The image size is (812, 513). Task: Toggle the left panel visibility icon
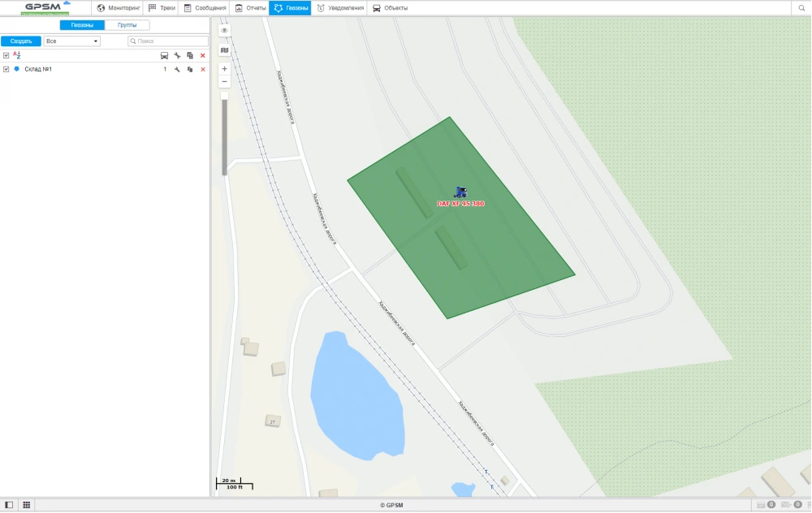click(9, 505)
